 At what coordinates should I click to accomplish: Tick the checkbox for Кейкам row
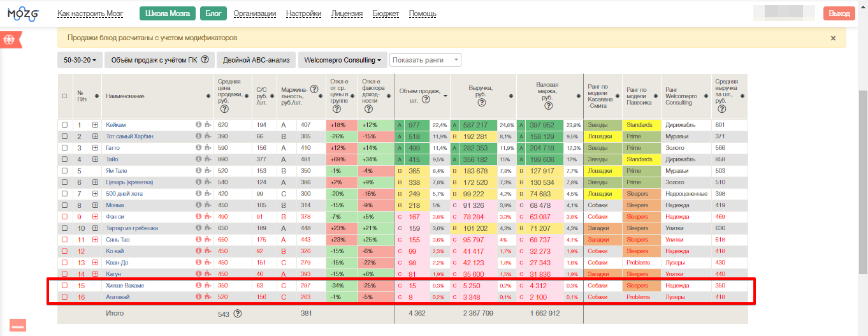click(x=64, y=125)
